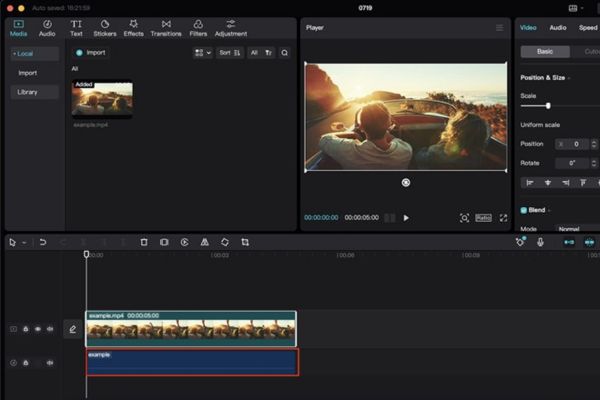The image size is (600, 400).
Task: Collapse the Position & Size section
Action: (x=569, y=78)
